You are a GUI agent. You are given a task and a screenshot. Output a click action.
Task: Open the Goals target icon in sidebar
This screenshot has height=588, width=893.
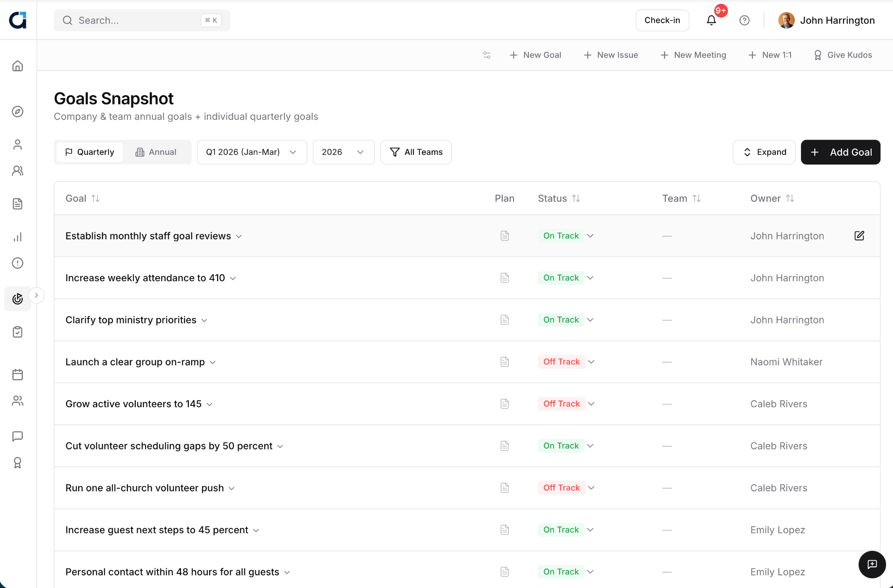[x=18, y=299]
